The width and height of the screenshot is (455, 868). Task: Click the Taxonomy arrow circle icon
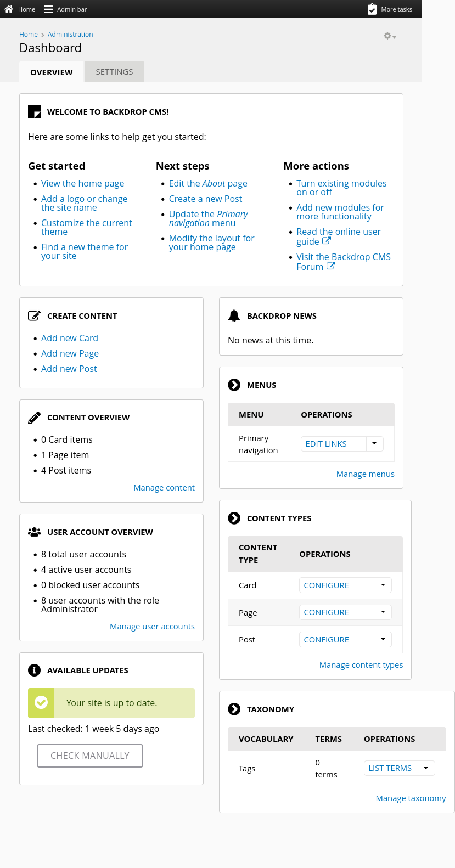[x=234, y=709]
